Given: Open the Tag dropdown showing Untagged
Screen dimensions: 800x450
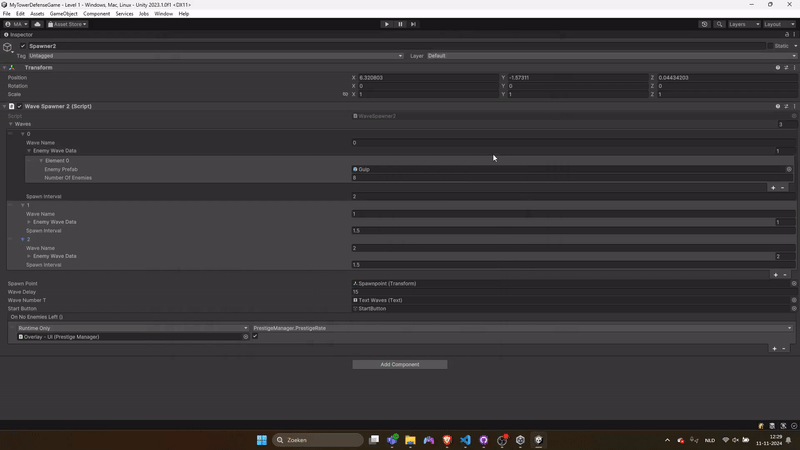Looking at the screenshot, I should point(216,56).
